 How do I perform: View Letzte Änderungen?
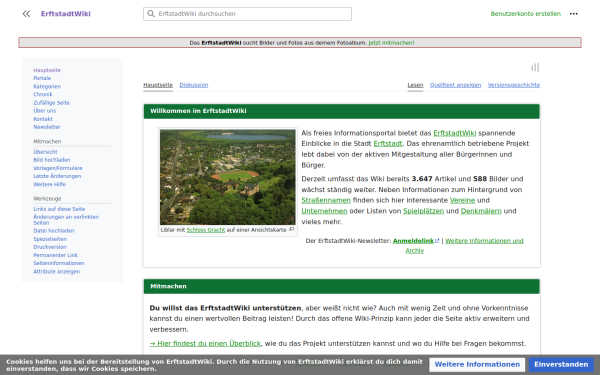point(57,176)
